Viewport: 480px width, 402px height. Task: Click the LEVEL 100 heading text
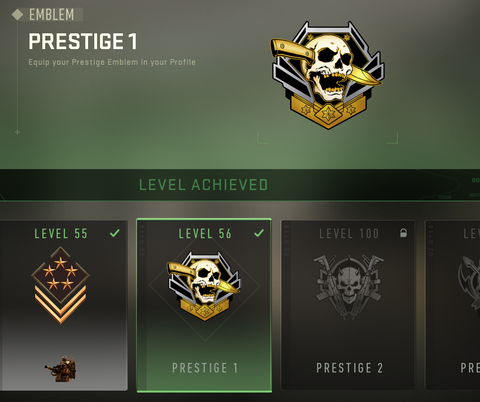tap(349, 234)
